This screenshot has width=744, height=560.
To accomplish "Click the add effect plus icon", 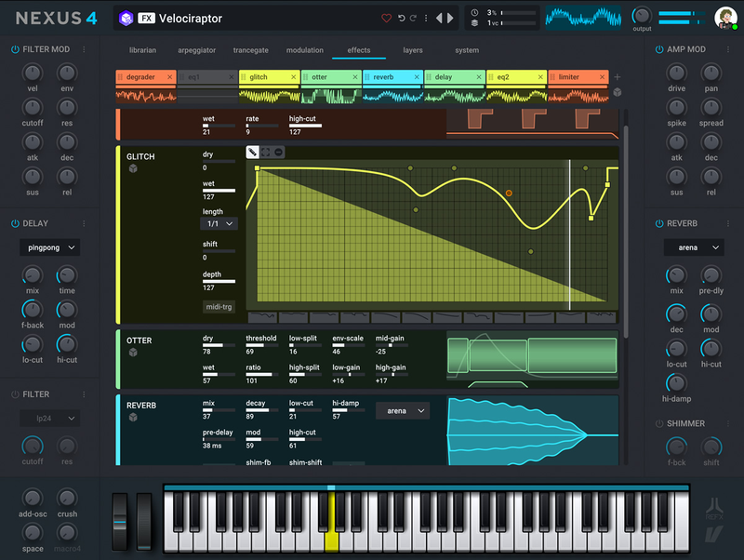I will click(x=618, y=77).
